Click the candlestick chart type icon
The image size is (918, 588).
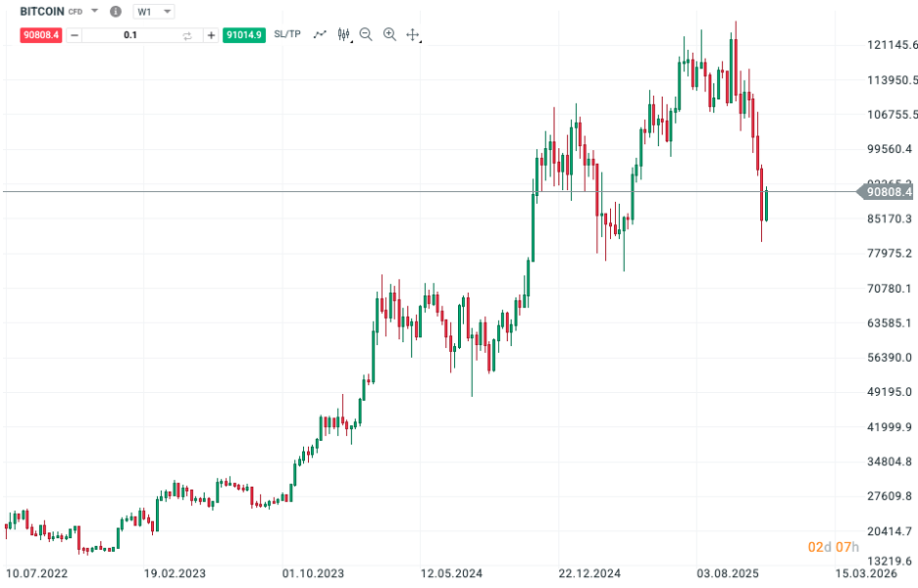[342, 33]
